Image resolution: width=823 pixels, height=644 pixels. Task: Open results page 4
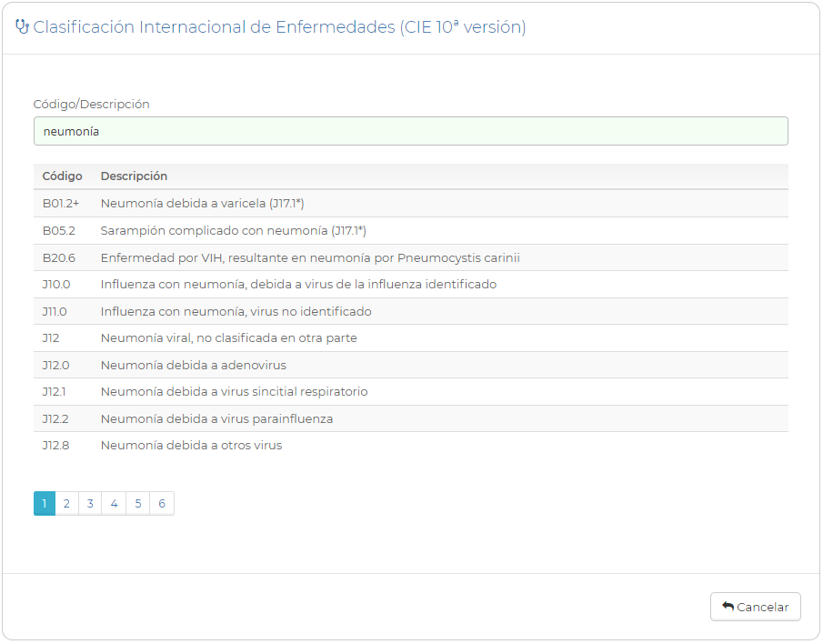coord(114,504)
